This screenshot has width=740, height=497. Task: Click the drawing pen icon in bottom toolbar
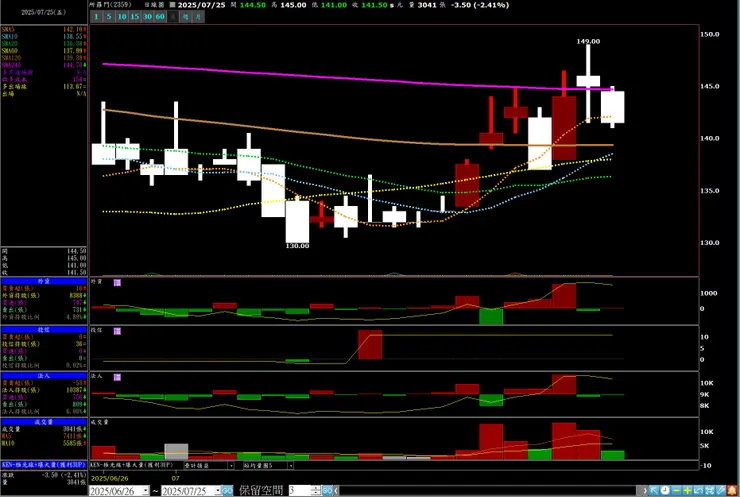tap(720, 490)
